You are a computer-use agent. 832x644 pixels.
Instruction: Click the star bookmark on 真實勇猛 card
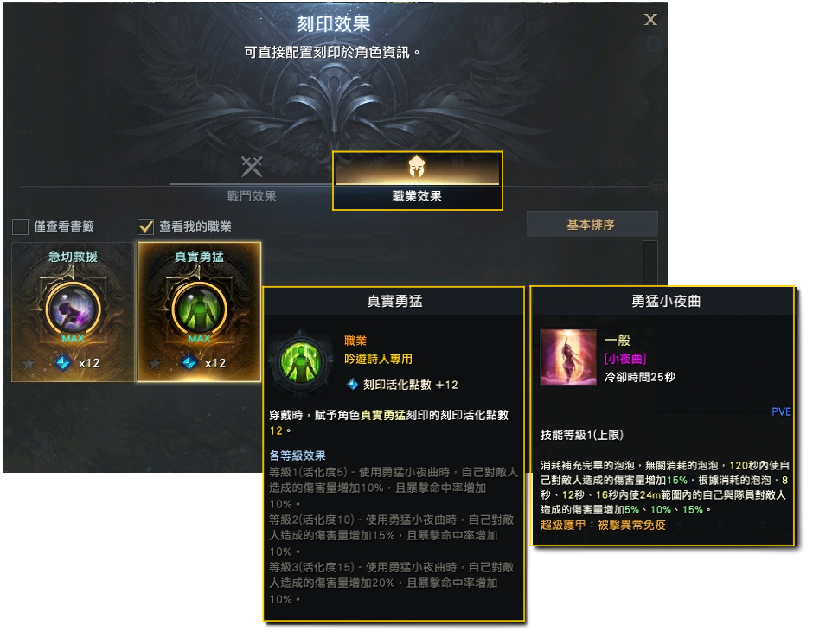(x=155, y=363)
